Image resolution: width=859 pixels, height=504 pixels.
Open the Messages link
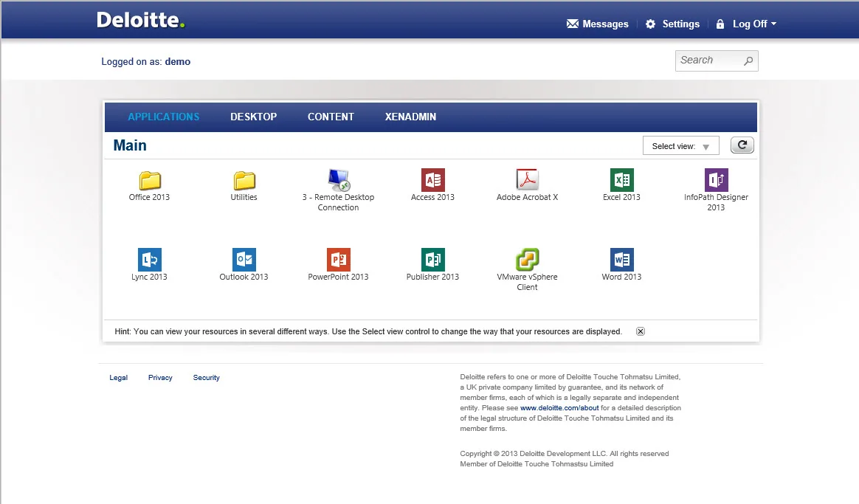point(605,24)
